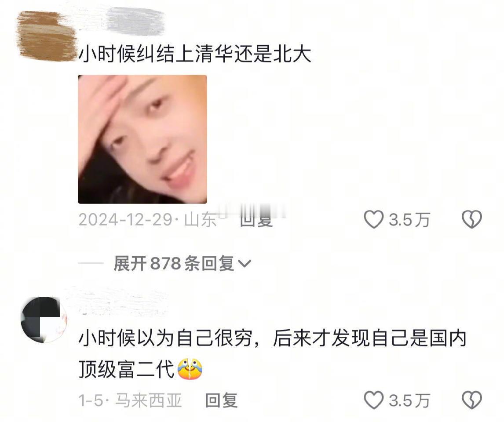
Task: Open the face-palm meme image
Action: tap(142, 139)
